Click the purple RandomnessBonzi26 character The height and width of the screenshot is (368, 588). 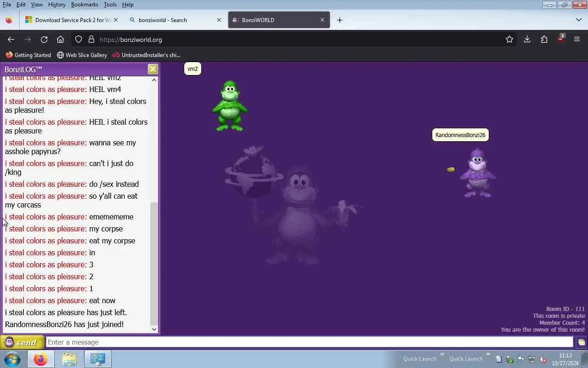pyautogui.click(x=478, y=173)
